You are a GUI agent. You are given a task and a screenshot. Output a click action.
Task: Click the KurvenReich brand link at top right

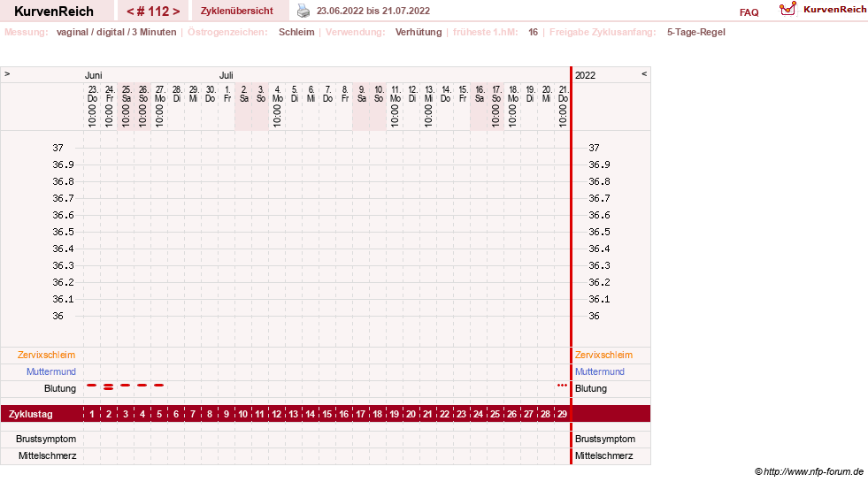[x=834, y=10]
